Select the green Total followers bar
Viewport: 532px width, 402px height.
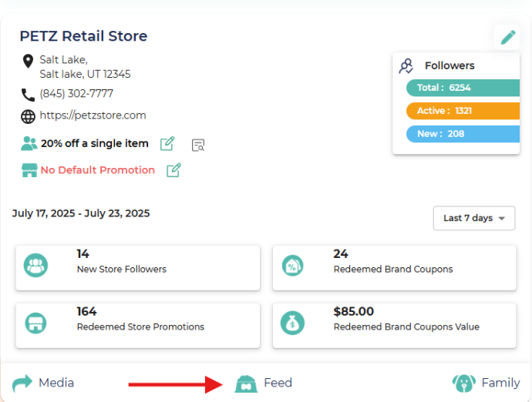click(x=461, y=88)
